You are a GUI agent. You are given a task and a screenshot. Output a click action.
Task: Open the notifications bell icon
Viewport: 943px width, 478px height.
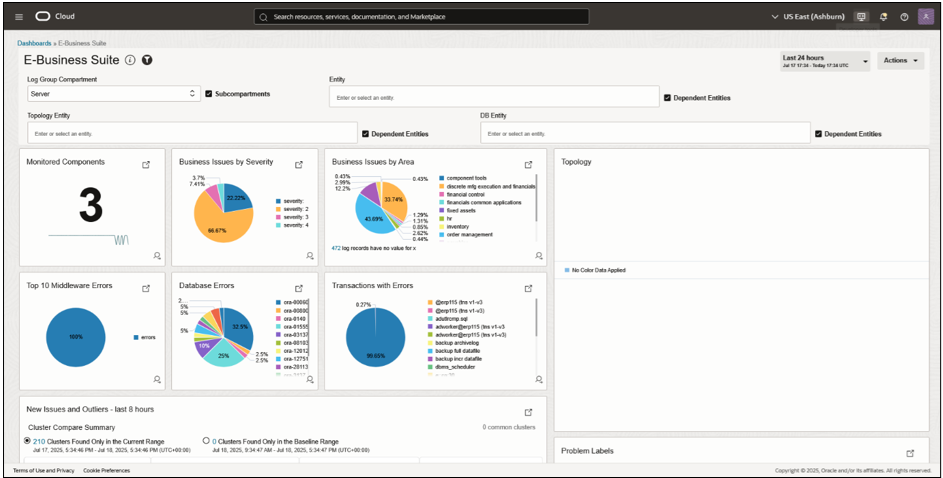(x=883, y=17)
